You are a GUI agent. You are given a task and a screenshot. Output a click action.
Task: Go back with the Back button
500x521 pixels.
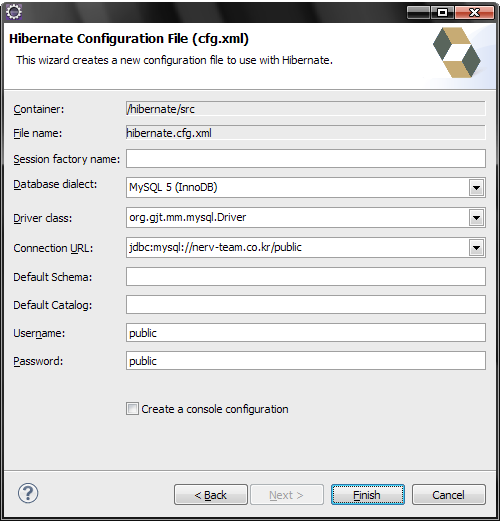click(211, 495)
